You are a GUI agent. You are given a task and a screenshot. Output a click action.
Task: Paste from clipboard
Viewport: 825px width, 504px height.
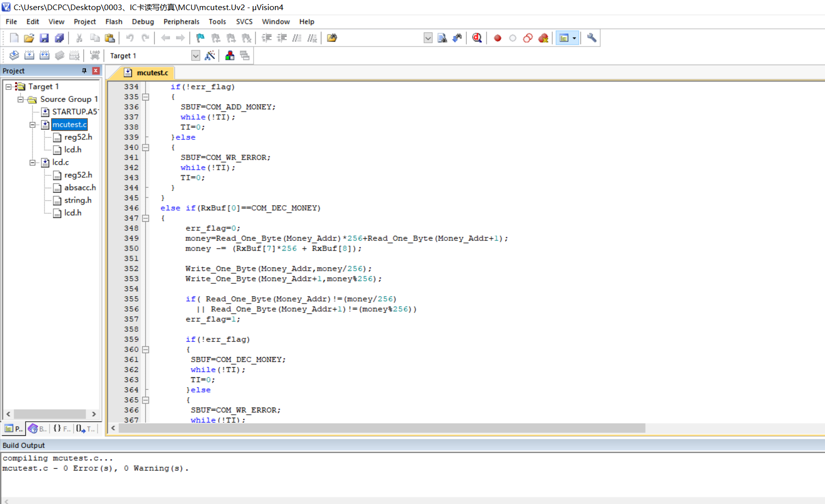pyautogui.click(x=110, y=38)
